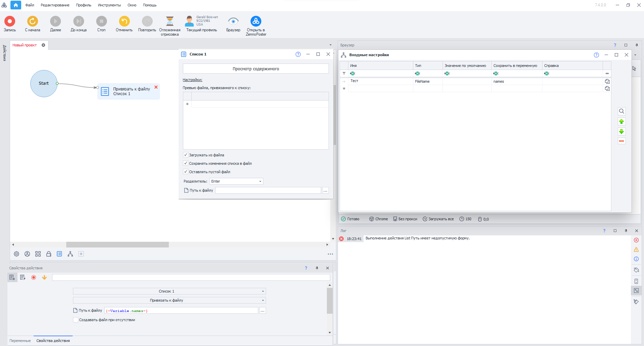Screen dimensions: 644x346
Task: Uncheck Сохранять изменения списка в файл
Action: (x=186, y=163)
